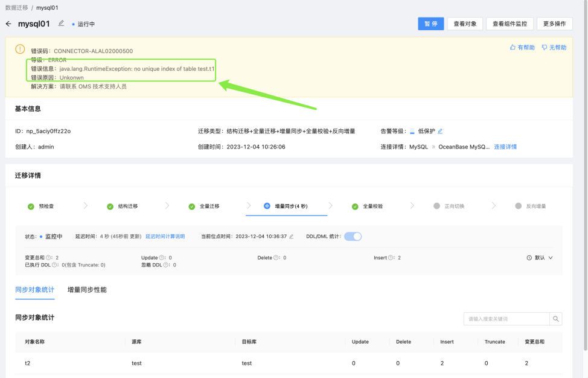
Task: Click the ID value np_5aciy0ffz22o
Action: tap(48, 131)
